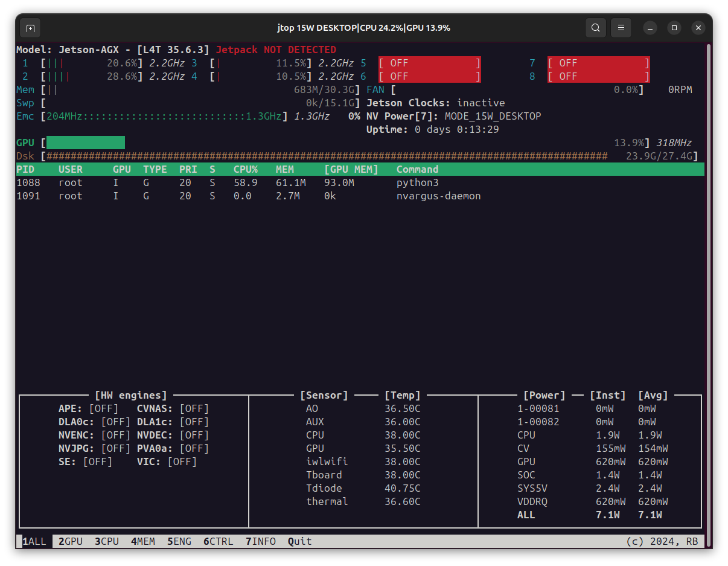The image size is (728, 566).
Task: Click NV Power MODE_15W_DESKTOP value
Action: 493,116
